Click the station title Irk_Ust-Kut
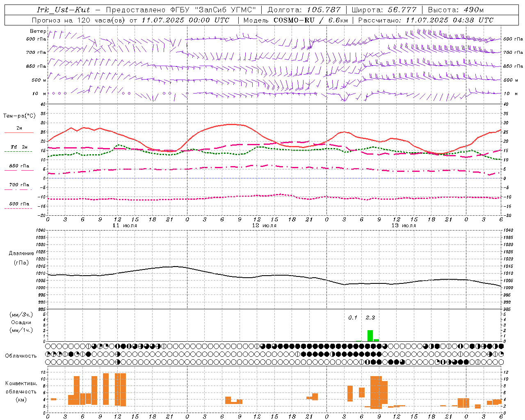Viewport: 525px width, 420px height. pyautogui.click(x=63, y=10)
